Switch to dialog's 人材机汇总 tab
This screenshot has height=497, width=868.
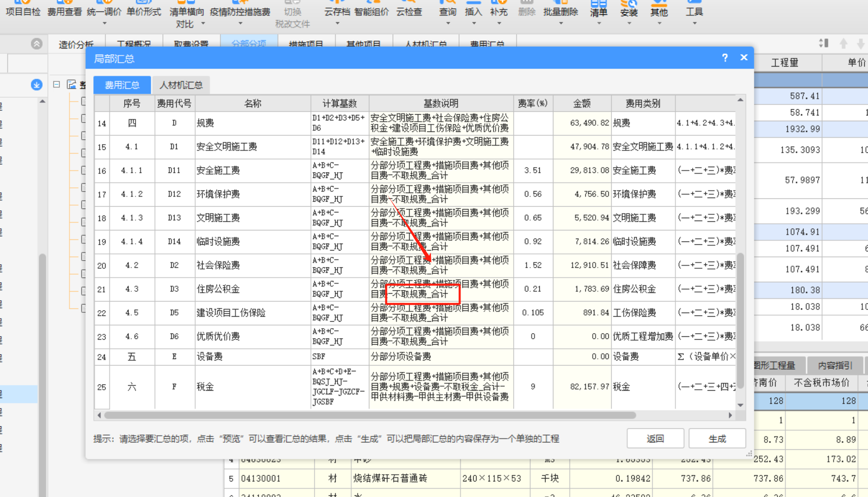click(x=181, y=85)
